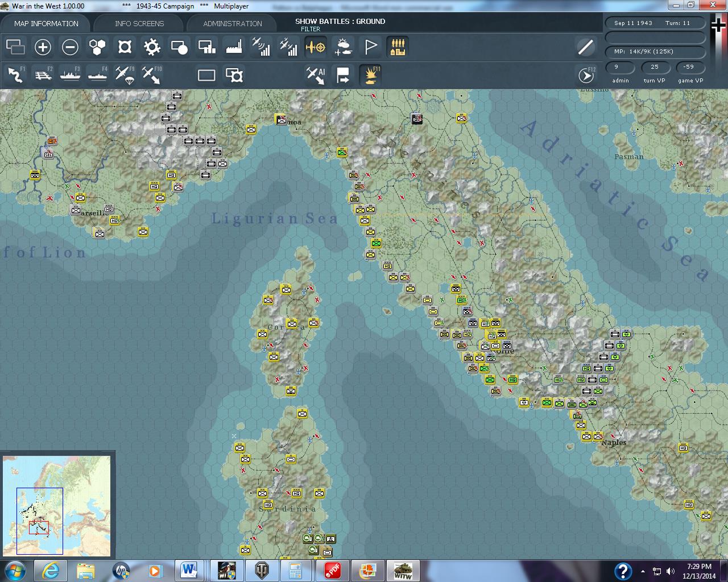
Task: Click the zoom out minus icon
Action: [70, 47]
